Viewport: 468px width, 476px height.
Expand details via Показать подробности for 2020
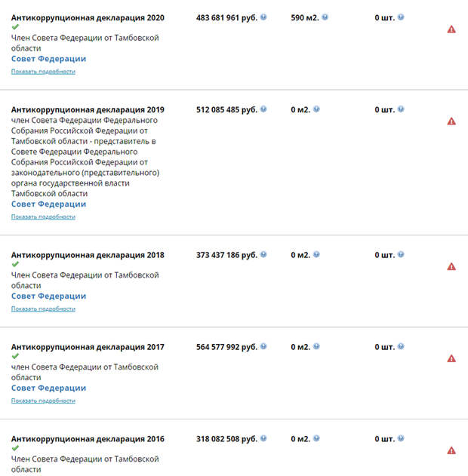[x=43, y=72]
